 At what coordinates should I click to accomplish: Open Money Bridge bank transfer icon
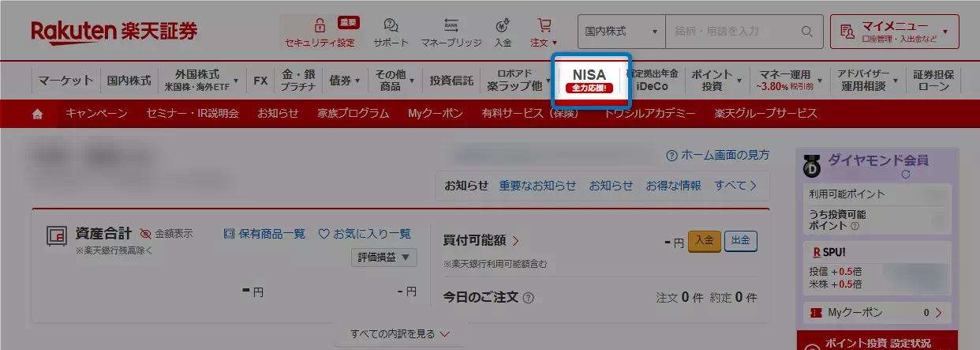coord(451,25)
